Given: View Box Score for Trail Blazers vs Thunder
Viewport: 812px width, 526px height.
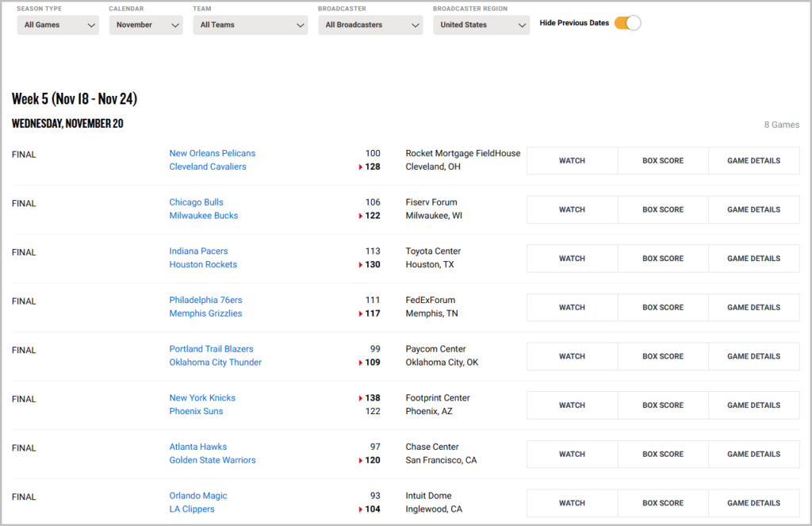Looking at the screenshot, I should 663,356.
